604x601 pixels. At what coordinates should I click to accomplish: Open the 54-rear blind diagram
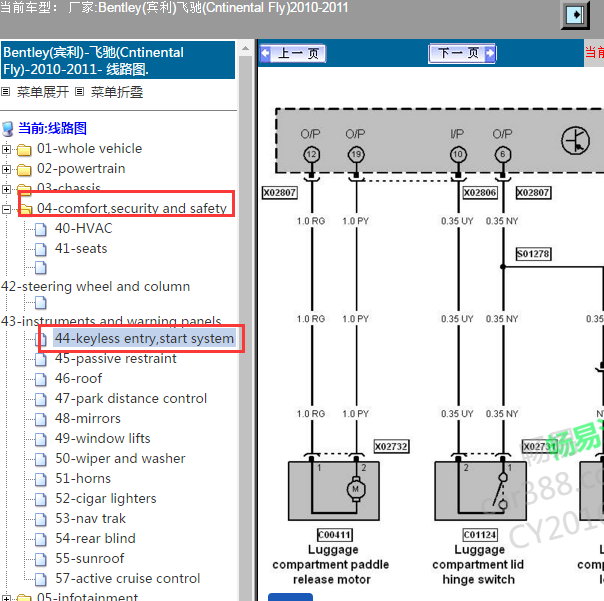(x=95, y=538)
